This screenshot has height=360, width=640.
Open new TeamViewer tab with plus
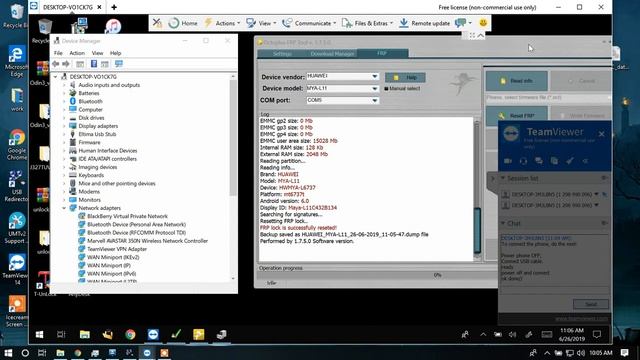[x=114, y=7]
